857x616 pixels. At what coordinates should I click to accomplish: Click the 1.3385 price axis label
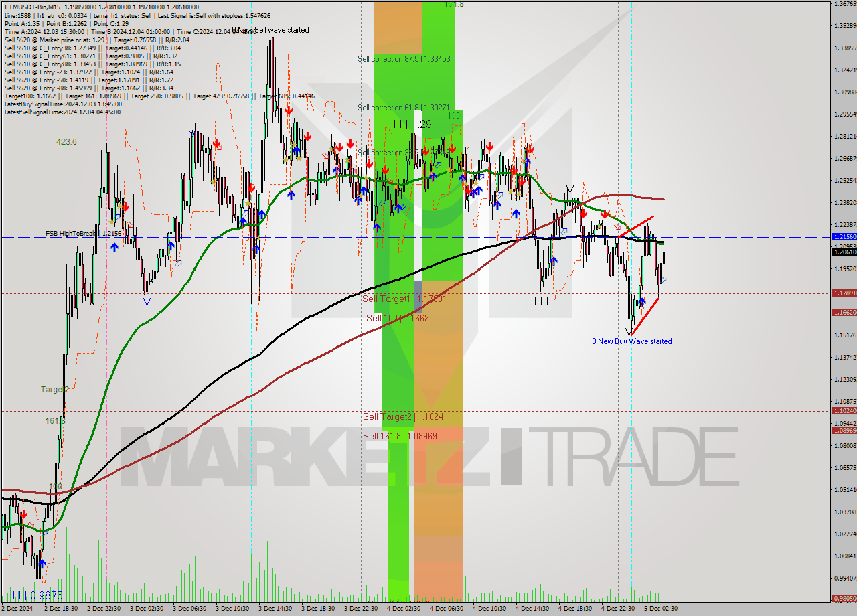pyautogui.click(x=845, y=48)
